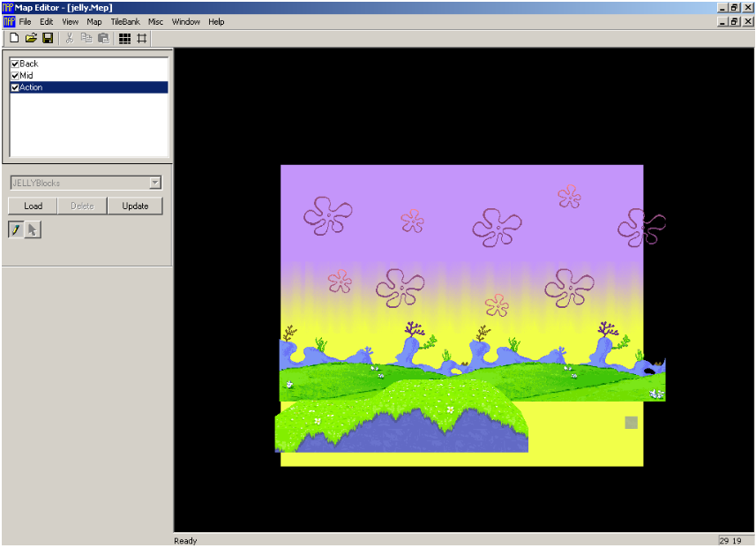Select the Back layer row
756x548 pixels.
pos(89,64)
